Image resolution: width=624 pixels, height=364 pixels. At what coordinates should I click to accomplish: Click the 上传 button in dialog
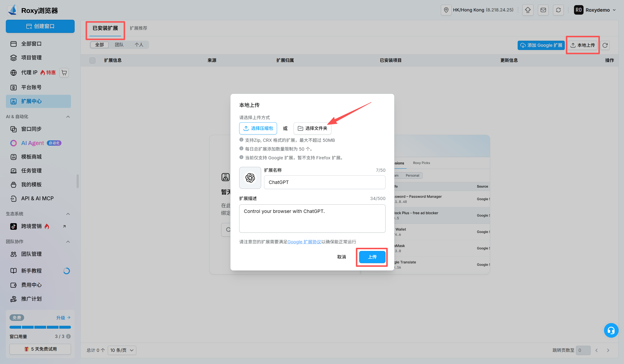click(x=372, y=257)
